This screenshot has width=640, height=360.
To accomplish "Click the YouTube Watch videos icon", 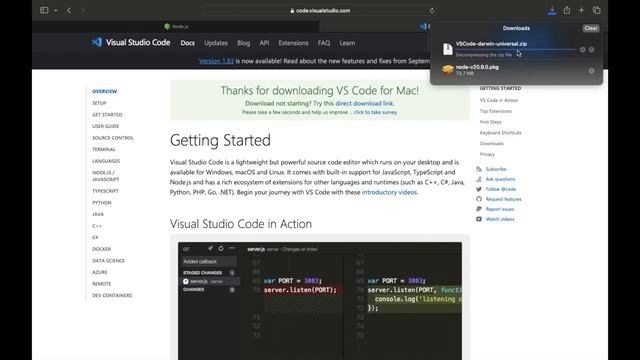I will coord(479,219).
